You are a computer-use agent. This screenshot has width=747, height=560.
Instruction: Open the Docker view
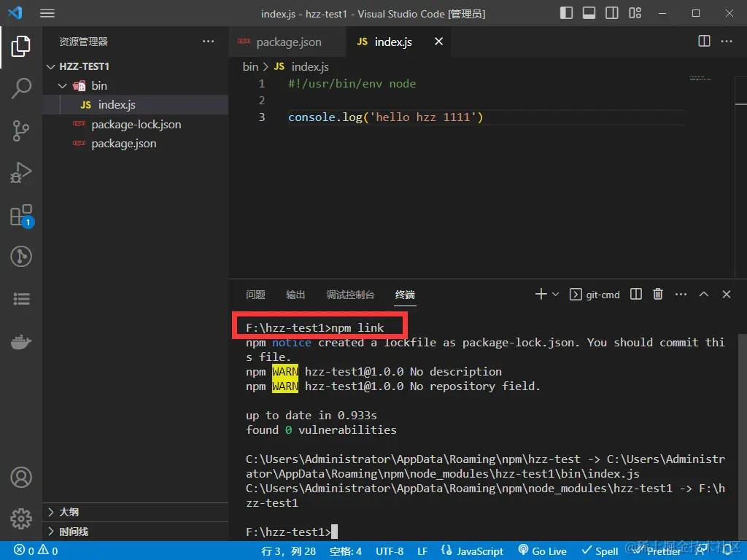[x=21, y=341]
